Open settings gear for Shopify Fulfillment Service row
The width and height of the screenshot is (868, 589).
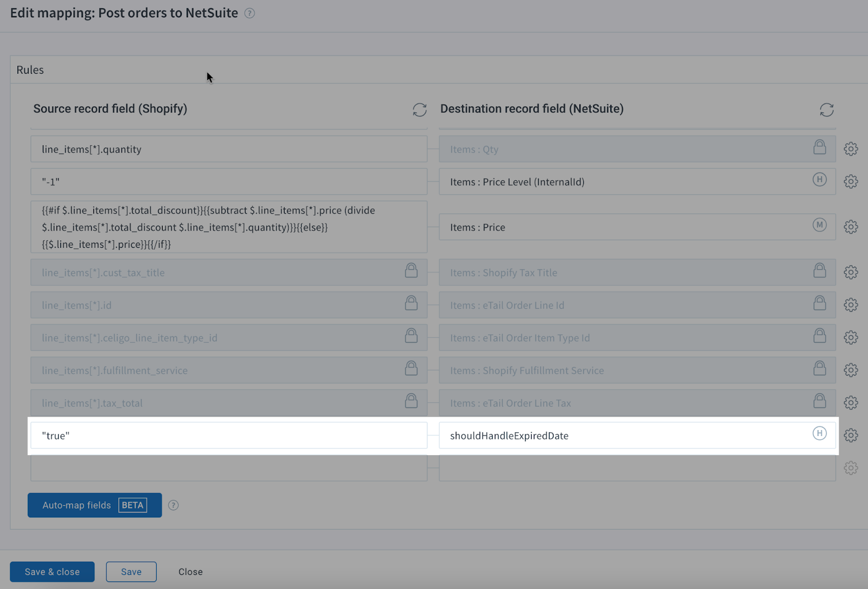click(x=851, y=370)
